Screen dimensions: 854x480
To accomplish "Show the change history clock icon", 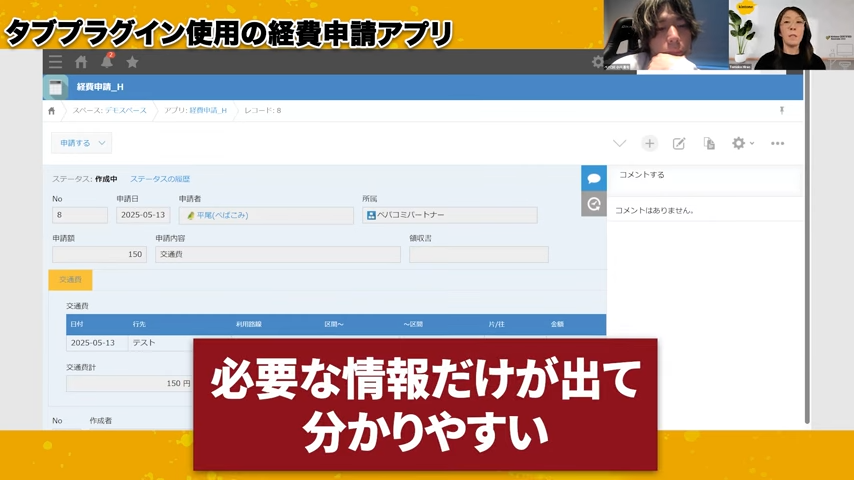I will pos(594,204).
